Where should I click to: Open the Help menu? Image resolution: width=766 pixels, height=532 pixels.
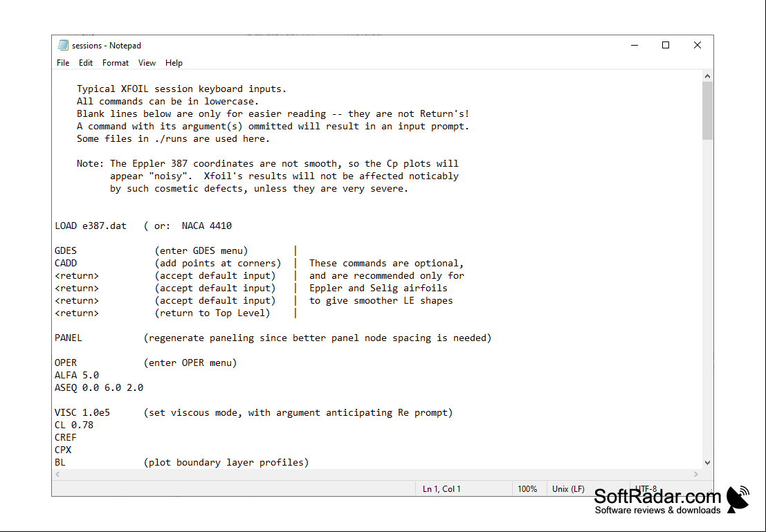click(x=174, y=63)
